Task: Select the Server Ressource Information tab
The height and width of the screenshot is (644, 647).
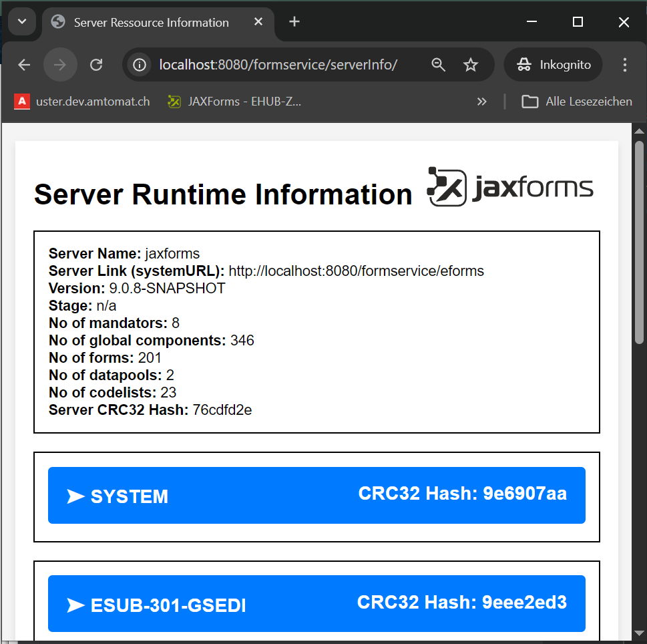Action: (x=151, y=23)
